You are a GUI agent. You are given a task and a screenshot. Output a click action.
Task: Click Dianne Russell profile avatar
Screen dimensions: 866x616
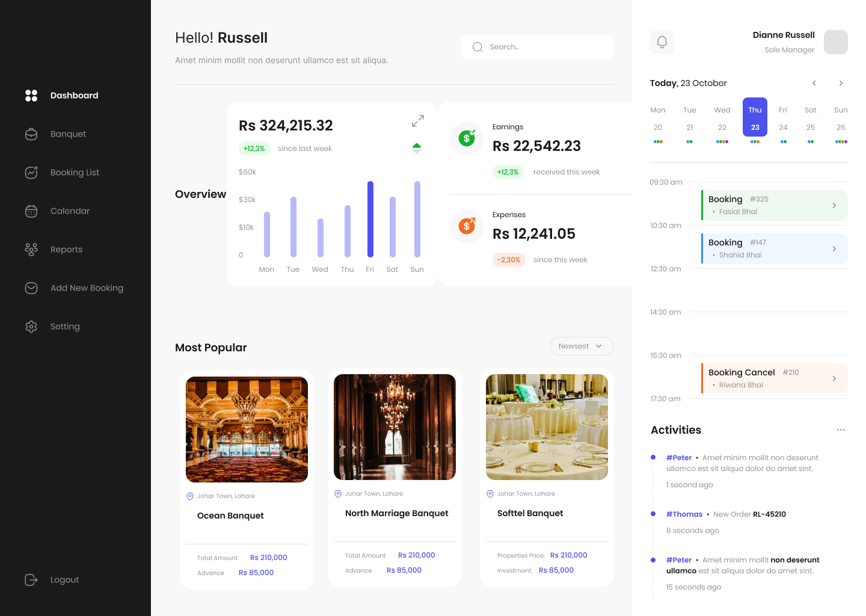[x=836, y=42]
